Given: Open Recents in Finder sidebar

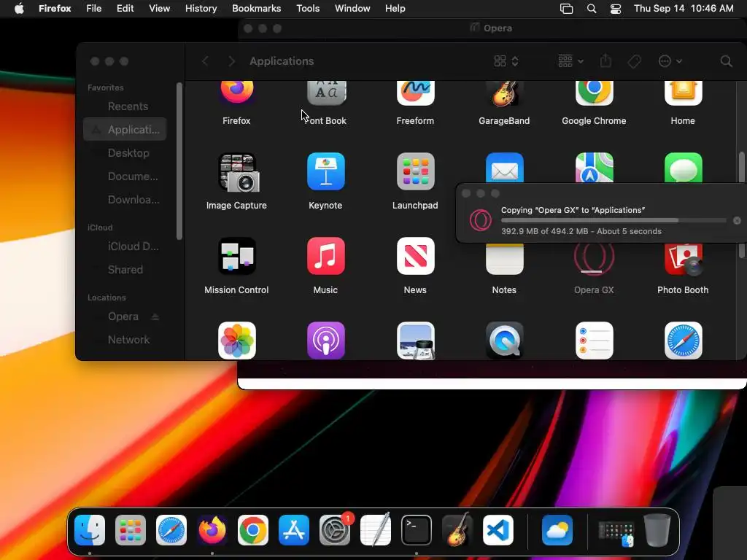Looking at the screenshot, I should pyautogui.click(x=125, y=106).
